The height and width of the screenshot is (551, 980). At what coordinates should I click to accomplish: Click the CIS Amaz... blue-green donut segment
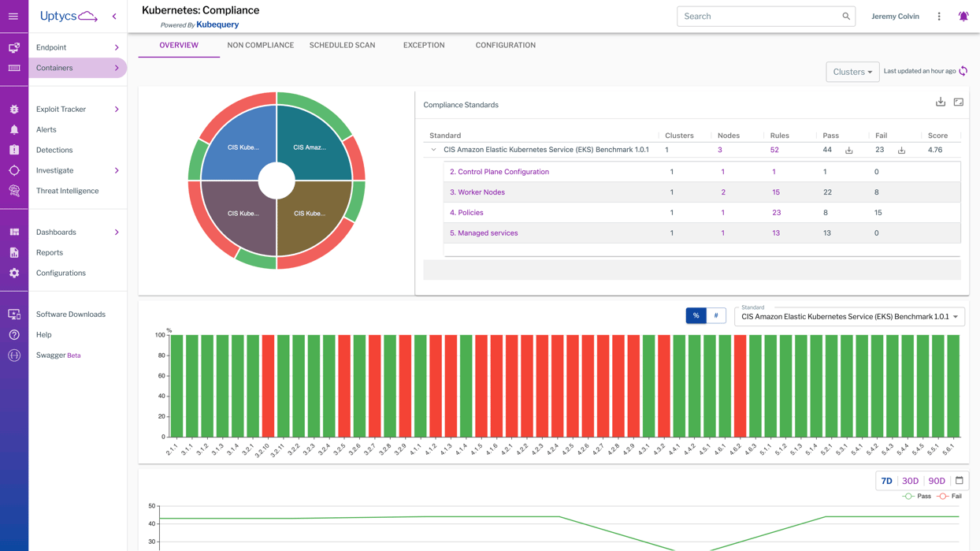coord(310,146)
